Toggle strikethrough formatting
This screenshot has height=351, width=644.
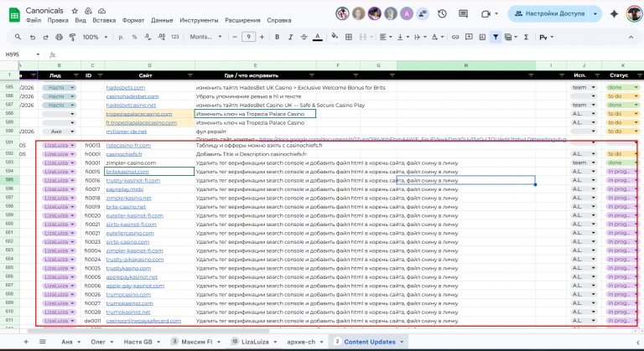304,37
